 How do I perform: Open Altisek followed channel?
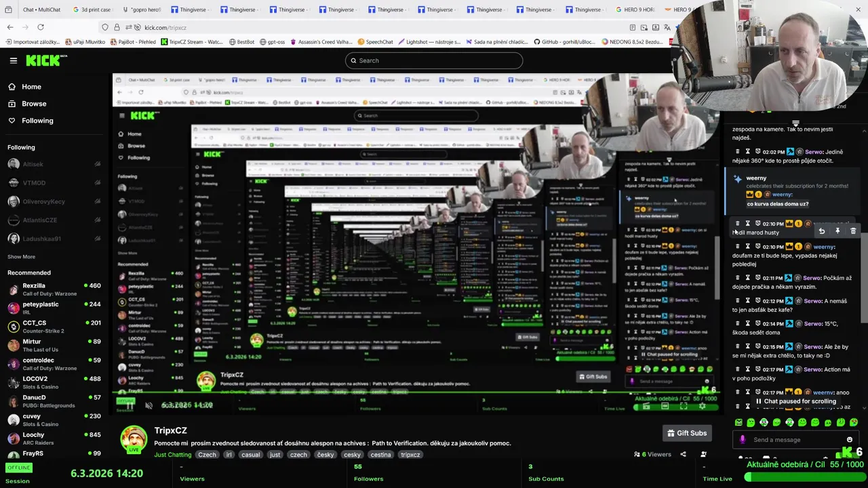point(54,164)
